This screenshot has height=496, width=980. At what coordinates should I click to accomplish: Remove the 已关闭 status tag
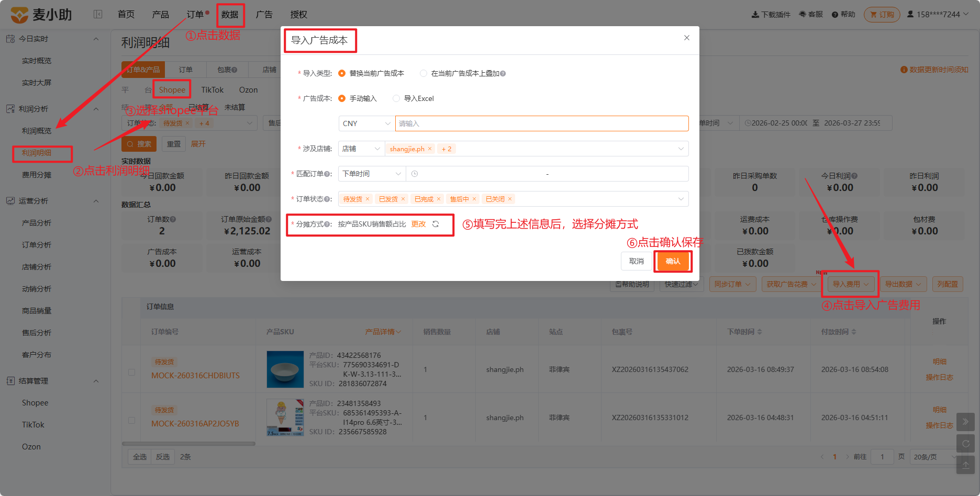[x=510, y=199]
